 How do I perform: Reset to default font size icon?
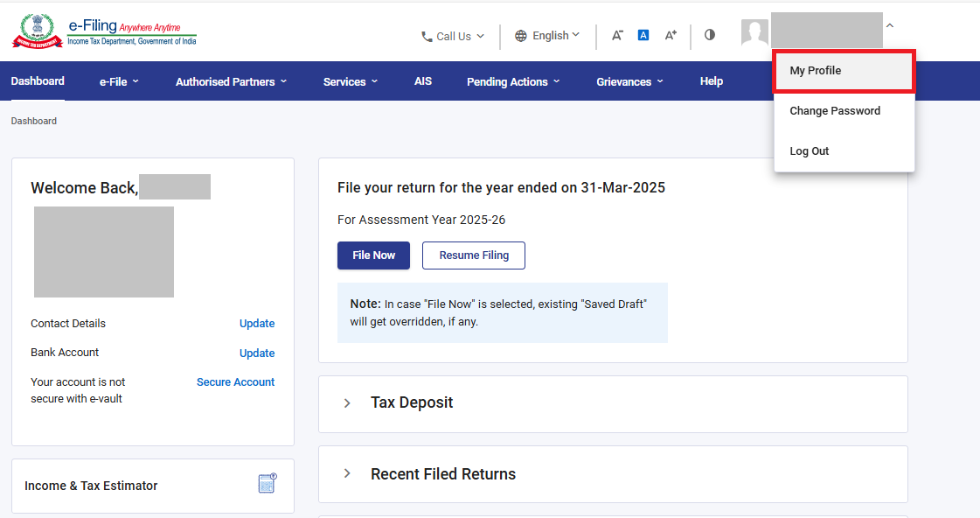click(643, 36)
